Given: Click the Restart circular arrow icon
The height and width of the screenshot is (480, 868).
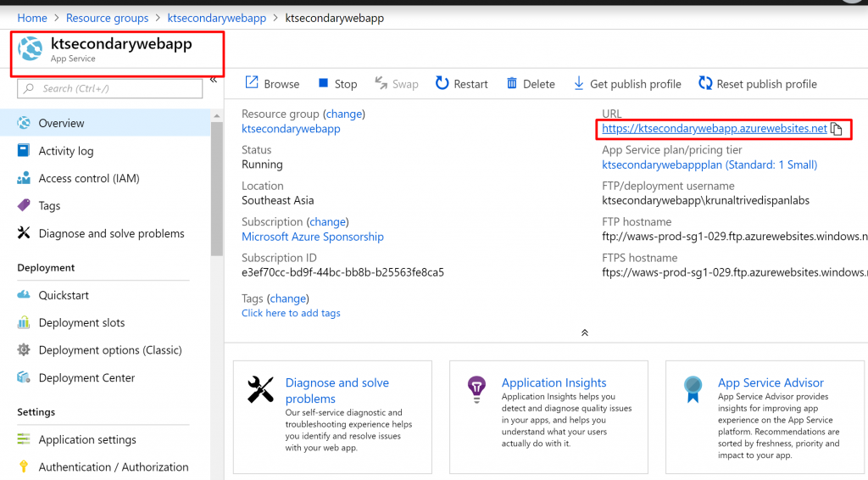Looking at the screenshot, I should (442, 83).
